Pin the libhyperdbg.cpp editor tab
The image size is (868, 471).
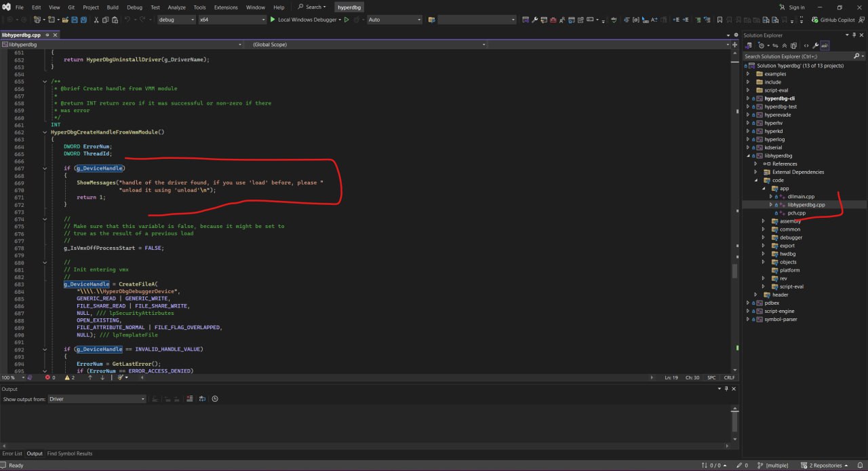tap(48, 35)
